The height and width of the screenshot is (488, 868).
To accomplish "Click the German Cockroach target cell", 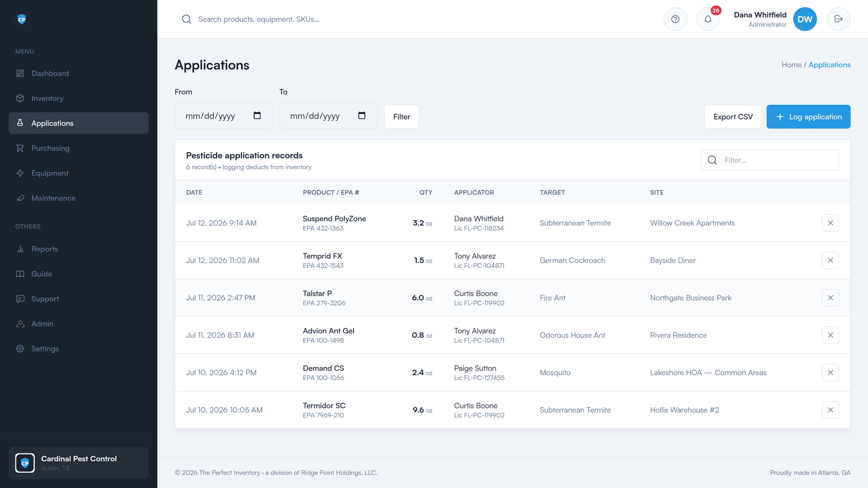I will coord(572,261).
